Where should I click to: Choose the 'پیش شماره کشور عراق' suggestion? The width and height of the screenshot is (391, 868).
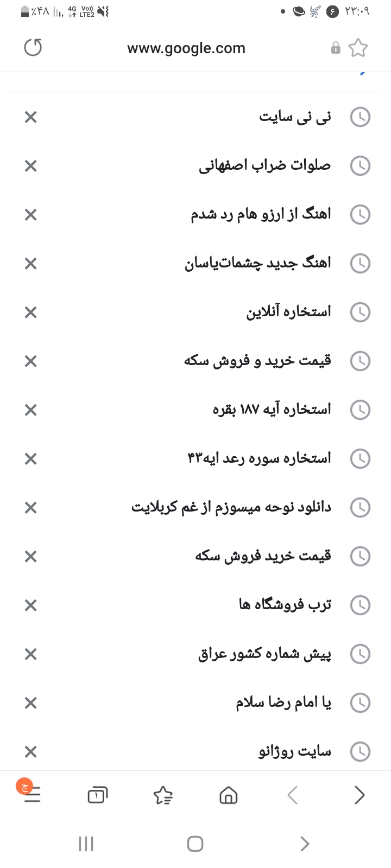(264, 654)
